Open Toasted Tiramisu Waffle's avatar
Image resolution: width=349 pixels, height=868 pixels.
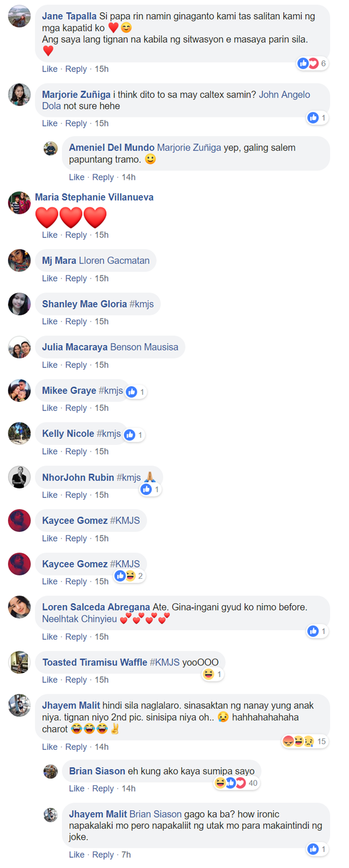pyautogui.click(x=20, y=662)
